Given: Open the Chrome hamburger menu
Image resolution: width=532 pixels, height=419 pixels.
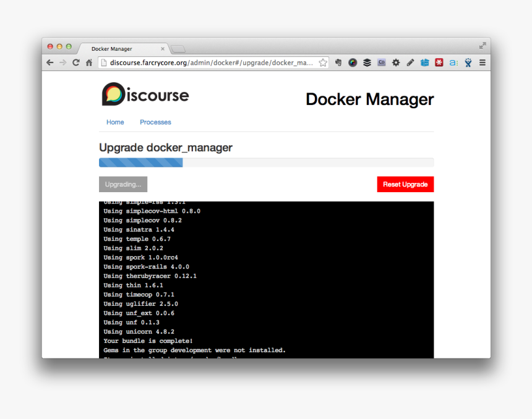Looking at the screenshot, I should 482,62.
